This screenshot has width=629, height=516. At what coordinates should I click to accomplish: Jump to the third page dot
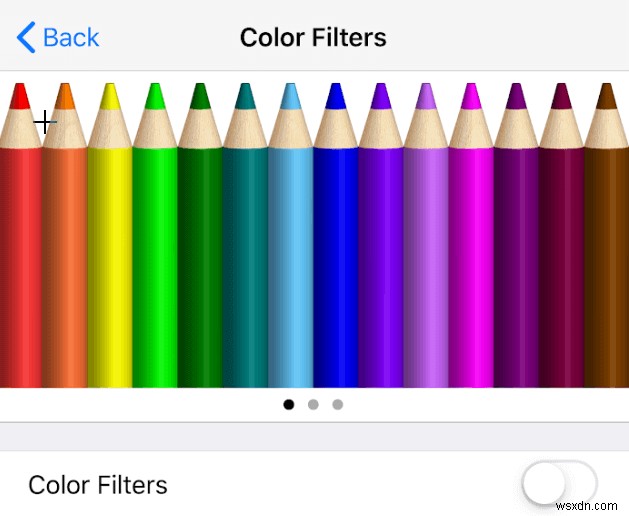[x=337, y=405]
